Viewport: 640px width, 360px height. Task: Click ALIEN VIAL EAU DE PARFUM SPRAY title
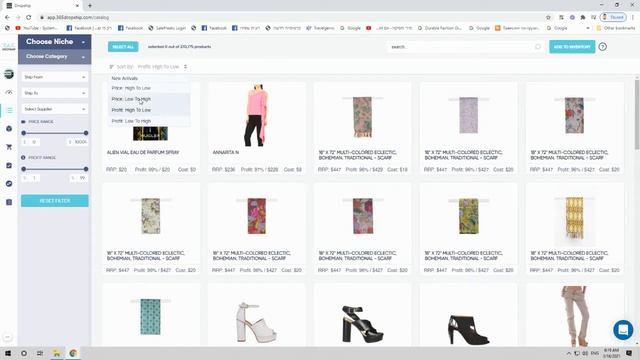(143, 152)
